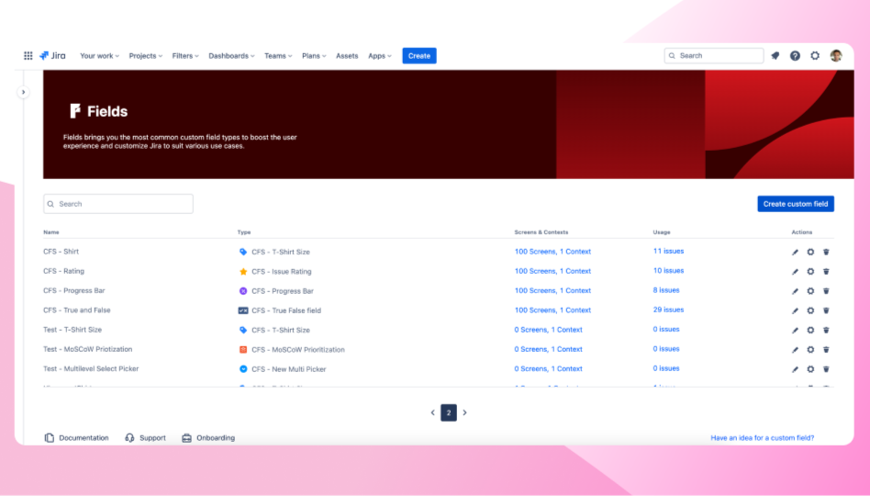Delete the Test - Multilevel Select Picker field
The image size is (870, 496).
(x=826, y=369)
